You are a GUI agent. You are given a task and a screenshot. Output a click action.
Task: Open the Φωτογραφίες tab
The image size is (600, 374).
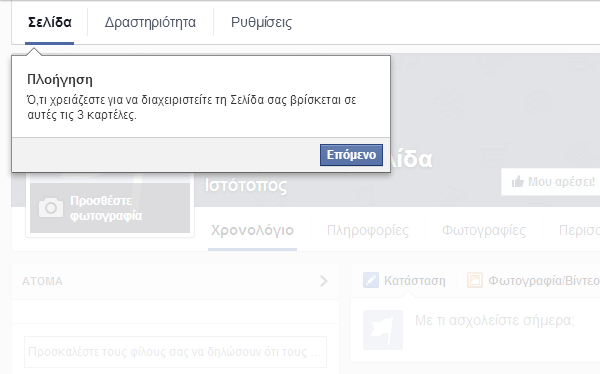tap(484, 230)
